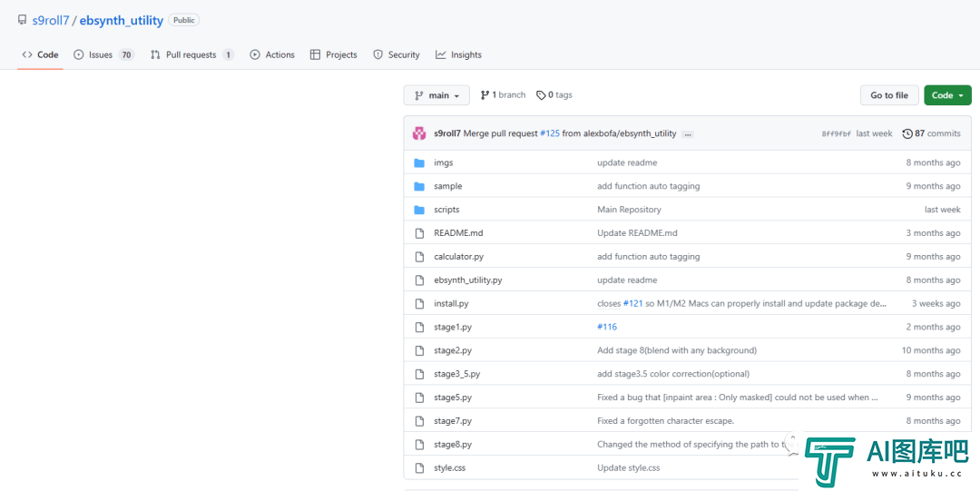The width and height of the screenshot is (980, 491).
Task: Open issue #121 link in install.py row
Action: click(x=633, y=303)
